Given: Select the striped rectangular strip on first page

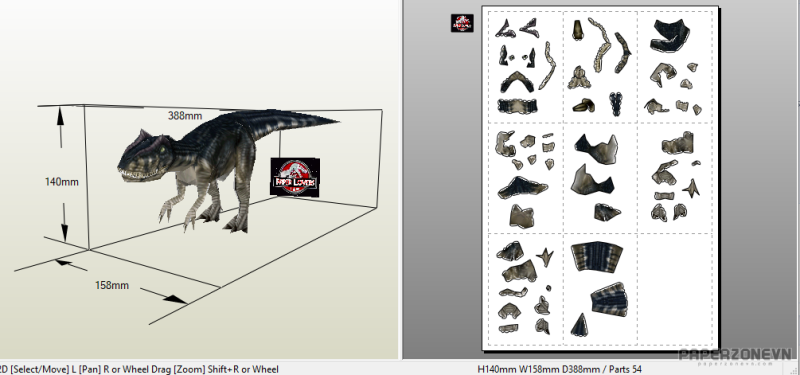Looking at the screenshot, I should pos(517,106).
